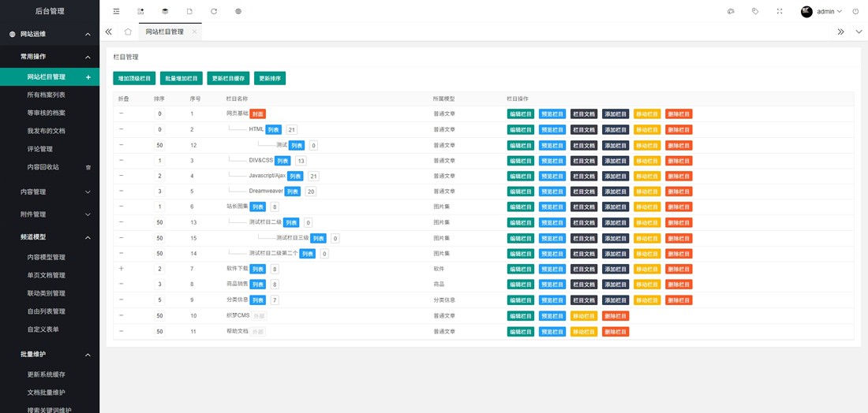Open 所有档案列表 in the sidebar menu

[46, 95]
